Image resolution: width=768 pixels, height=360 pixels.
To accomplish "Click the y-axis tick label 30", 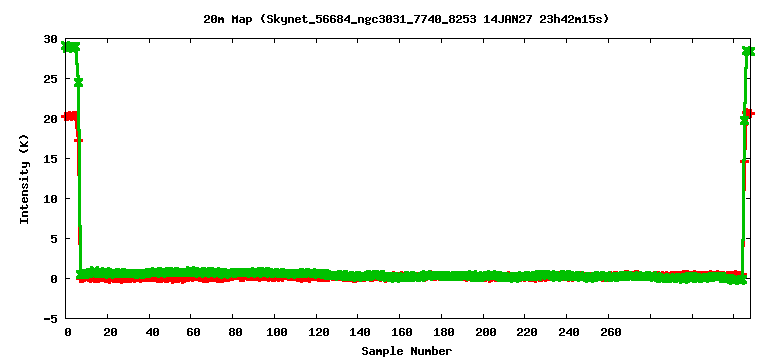I will click(51, 40).
